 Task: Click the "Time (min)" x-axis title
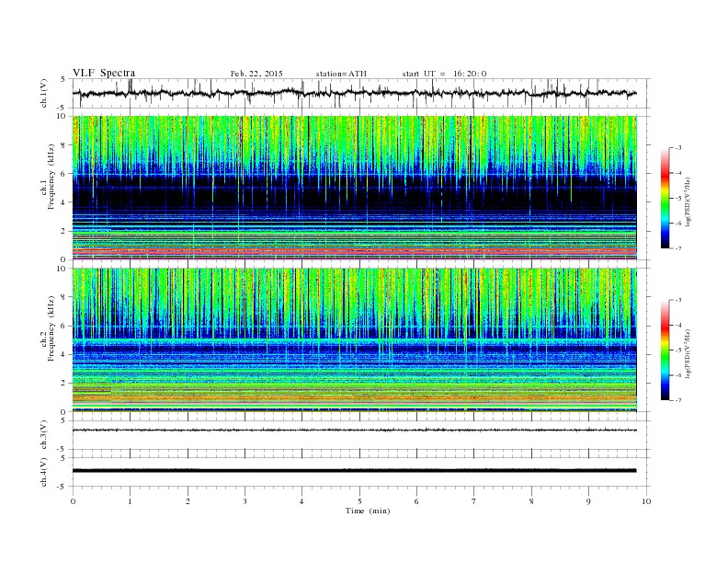coord(368,511)
